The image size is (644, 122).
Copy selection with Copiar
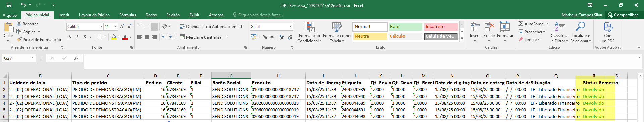(26, 32)
